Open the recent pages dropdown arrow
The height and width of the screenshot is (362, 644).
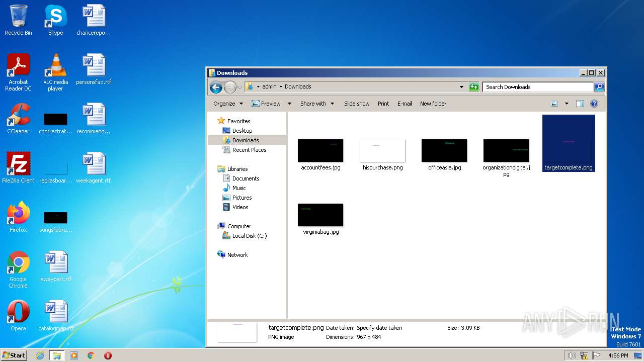[240, 87]
